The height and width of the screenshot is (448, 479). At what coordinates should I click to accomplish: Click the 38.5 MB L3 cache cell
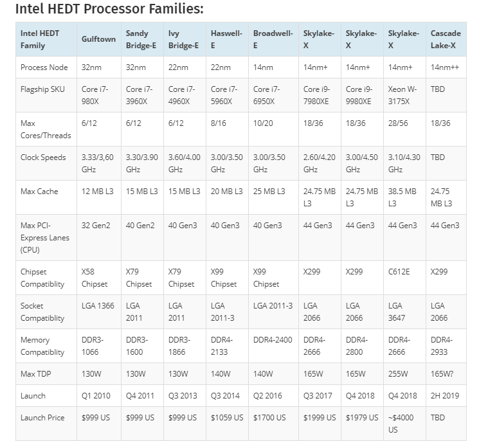[x=402, y=197]
